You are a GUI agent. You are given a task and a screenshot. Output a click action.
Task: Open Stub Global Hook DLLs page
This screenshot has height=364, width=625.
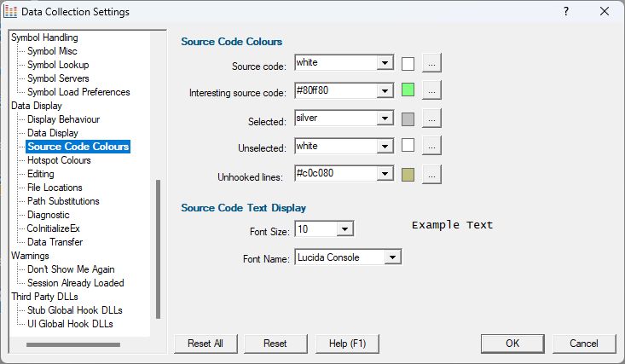coord(75,310)
